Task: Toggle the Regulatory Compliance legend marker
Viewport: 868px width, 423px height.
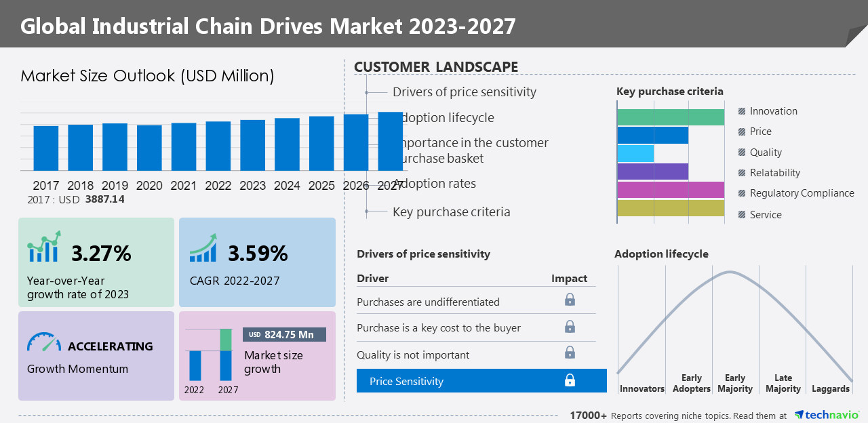Action: pyautogui.click(x=742, y=193)
